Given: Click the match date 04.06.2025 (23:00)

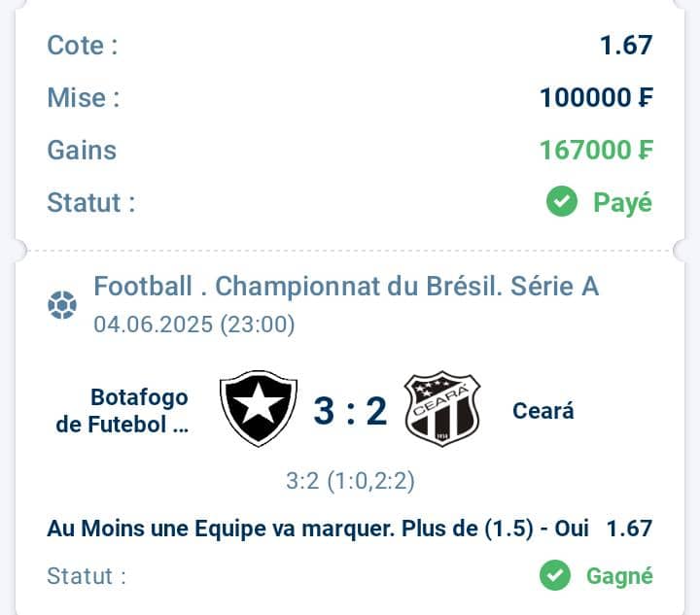Looking at the screenshot, I should (194, 325).
